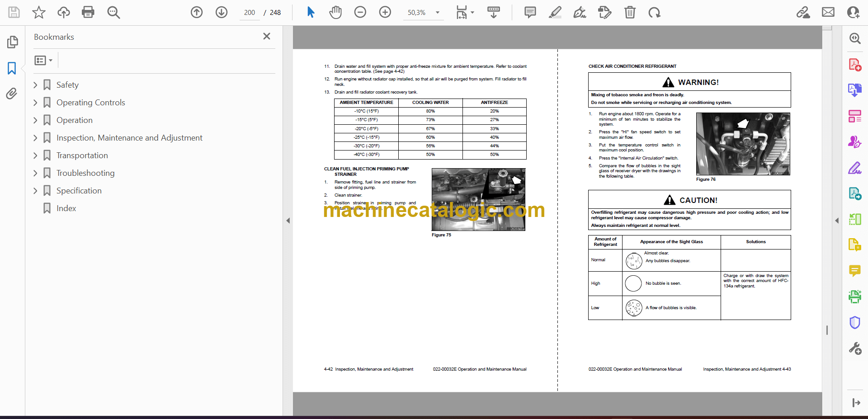Open the Send for Comments tool
Viewport: 868px width, 419px height.
pos(855,193)
